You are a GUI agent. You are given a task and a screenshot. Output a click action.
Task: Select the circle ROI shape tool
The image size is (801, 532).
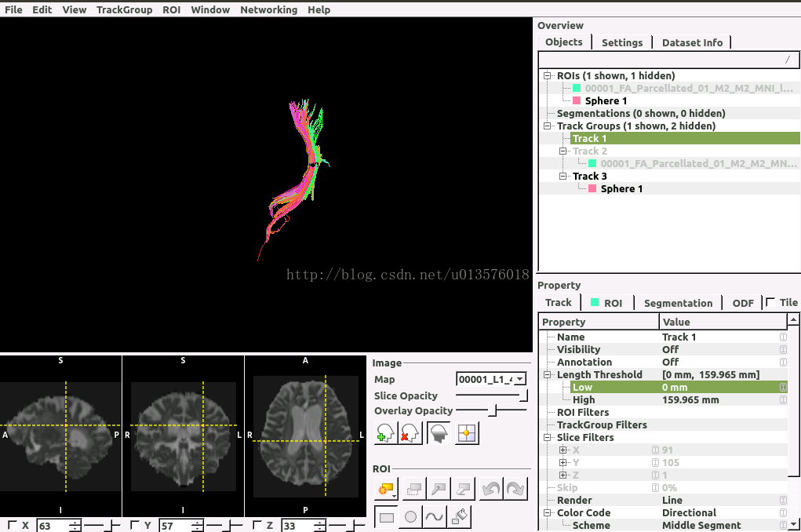(x=411, y=517)
